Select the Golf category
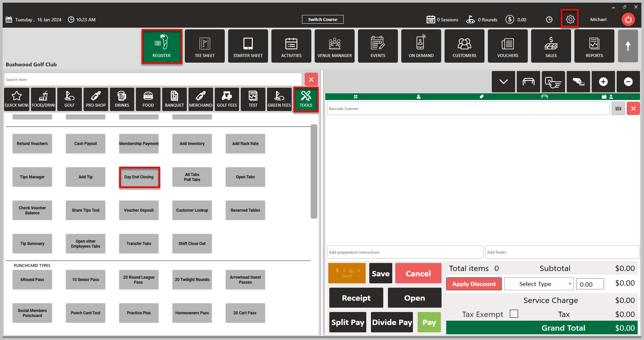644x340 pixels. click(x=70, y=99)
